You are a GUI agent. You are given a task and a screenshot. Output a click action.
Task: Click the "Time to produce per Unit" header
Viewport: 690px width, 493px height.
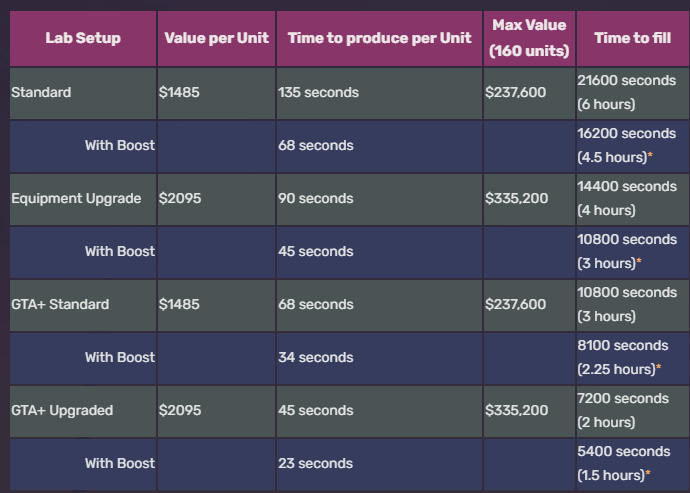(379, 38)
